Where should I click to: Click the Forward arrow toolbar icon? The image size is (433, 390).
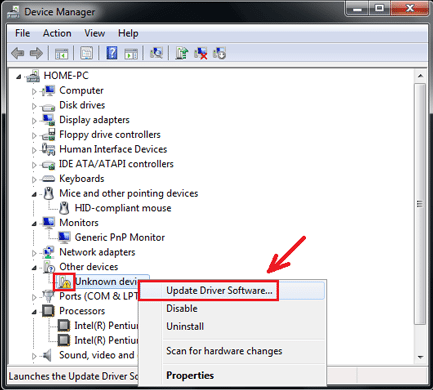pyautogui.click(x=36, y=53)
